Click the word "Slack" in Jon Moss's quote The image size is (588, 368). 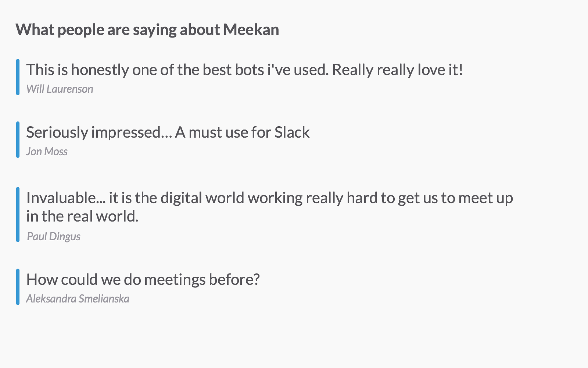point(292,132)
